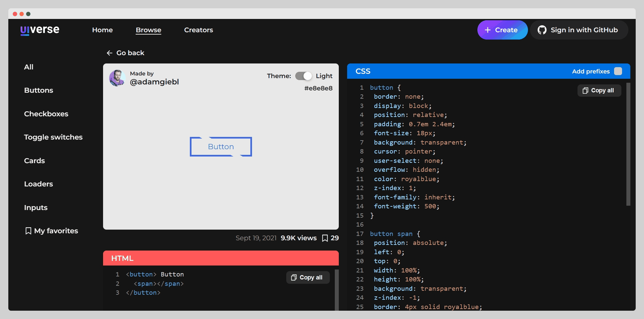
Task: Click the GitHub octocat icon
Action: point(542,30)
